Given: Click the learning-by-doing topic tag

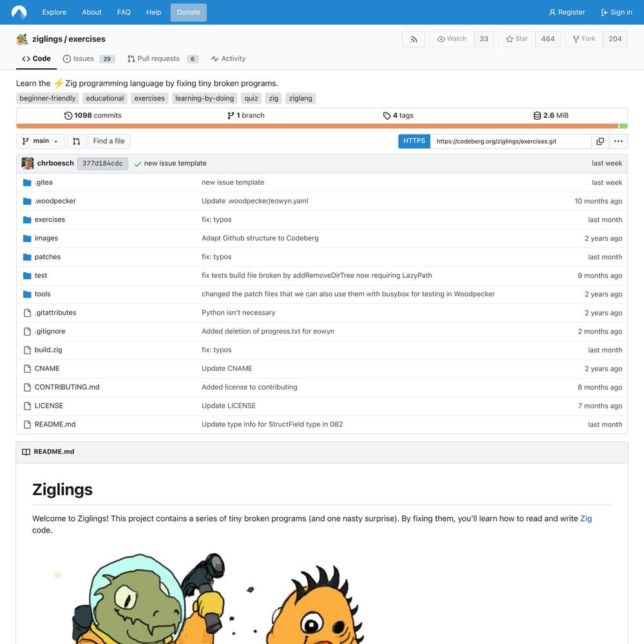Looking at the screenshot, I should point(205,98).
